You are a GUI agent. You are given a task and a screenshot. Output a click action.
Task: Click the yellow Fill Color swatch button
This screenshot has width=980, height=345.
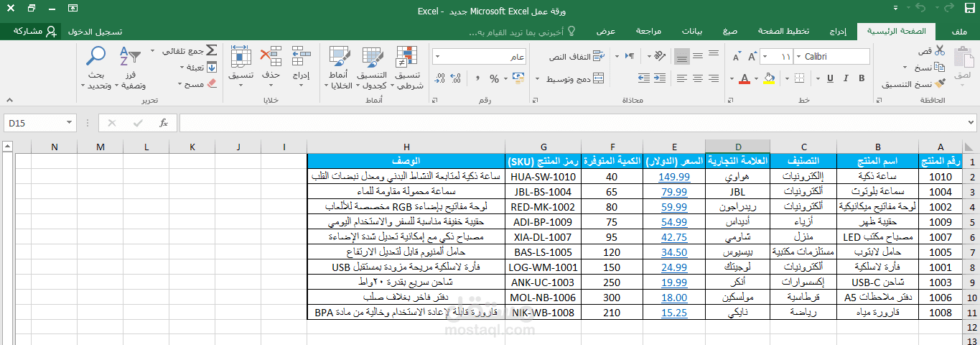pos(769,78)
